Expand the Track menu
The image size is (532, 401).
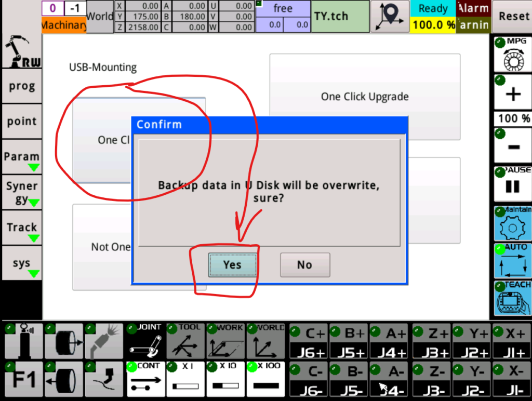point(22,229)
